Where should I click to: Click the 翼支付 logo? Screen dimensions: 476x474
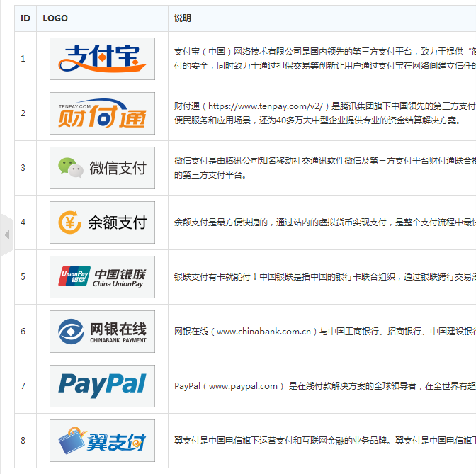(x=102, y=441)
